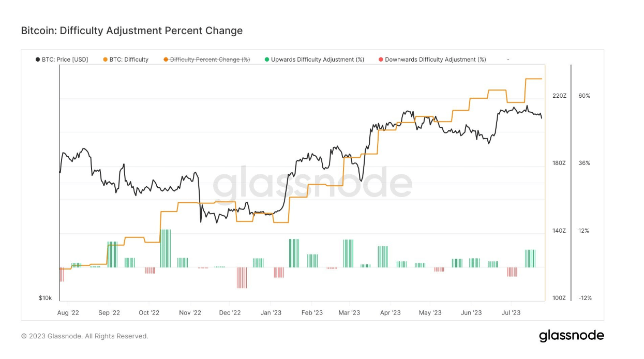Click the 220Z difficulty axis label
Screen dimensions: 644x359
pos(559,96)
